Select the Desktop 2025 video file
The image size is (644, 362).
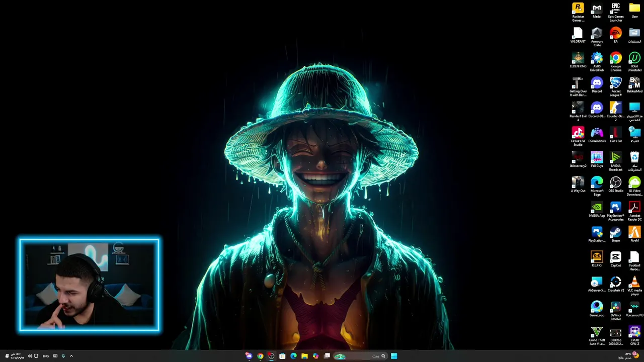tap(616, 336)
